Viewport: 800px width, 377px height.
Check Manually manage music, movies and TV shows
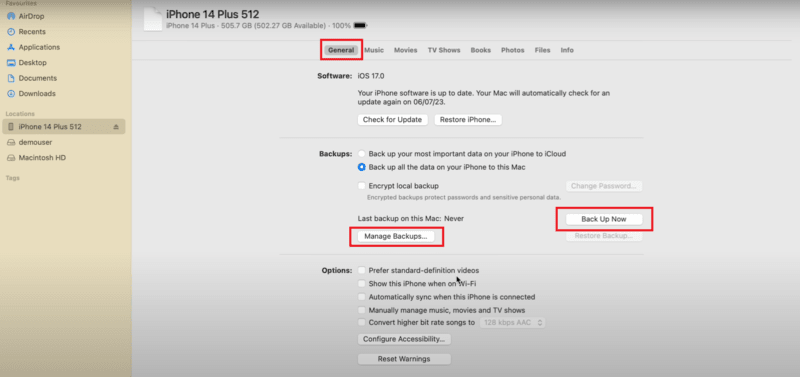point(362,310)
